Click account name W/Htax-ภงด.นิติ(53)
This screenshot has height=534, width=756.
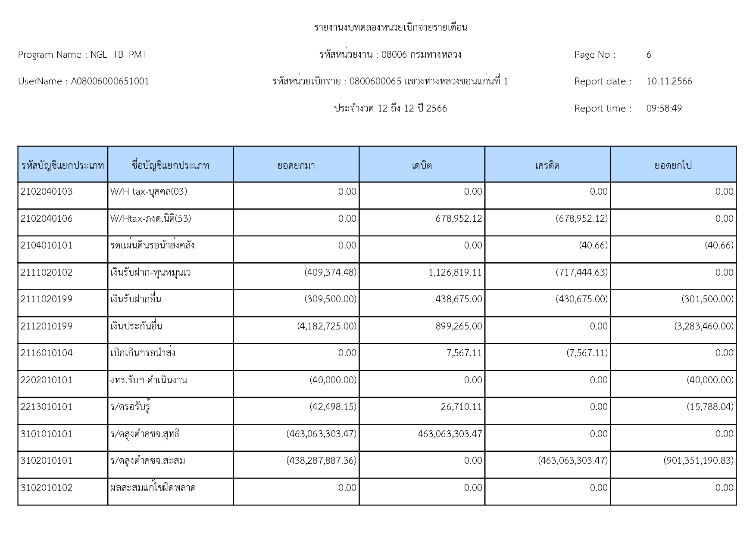[150, 219]
